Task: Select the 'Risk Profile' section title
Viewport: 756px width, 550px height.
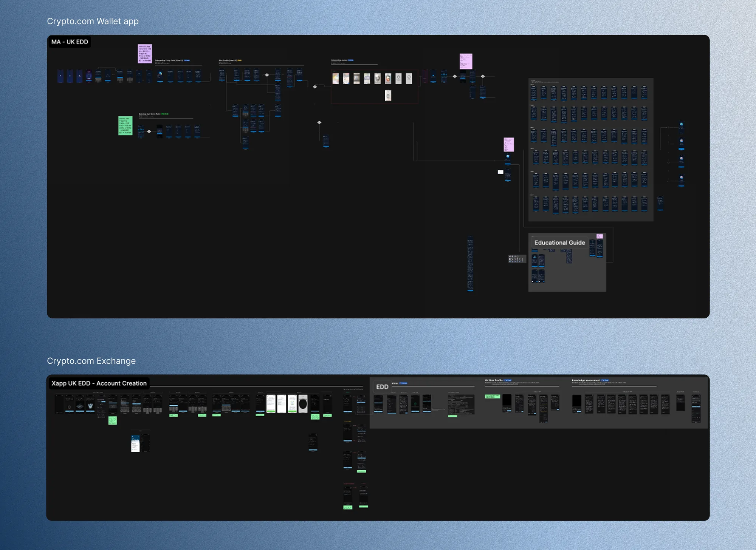Action: [x=228, y=60]
